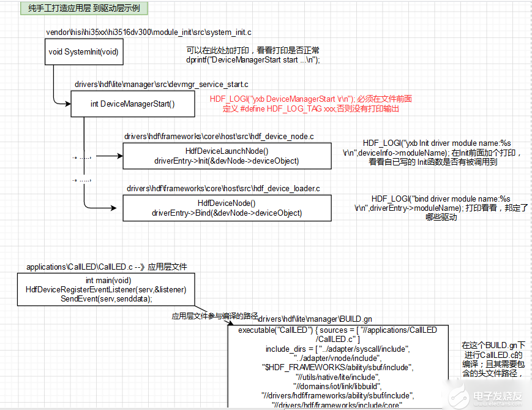532x410 pixels.
Task: Click the red HDF_LOG_TAG warning note
Action: click(x=311, y=103)
